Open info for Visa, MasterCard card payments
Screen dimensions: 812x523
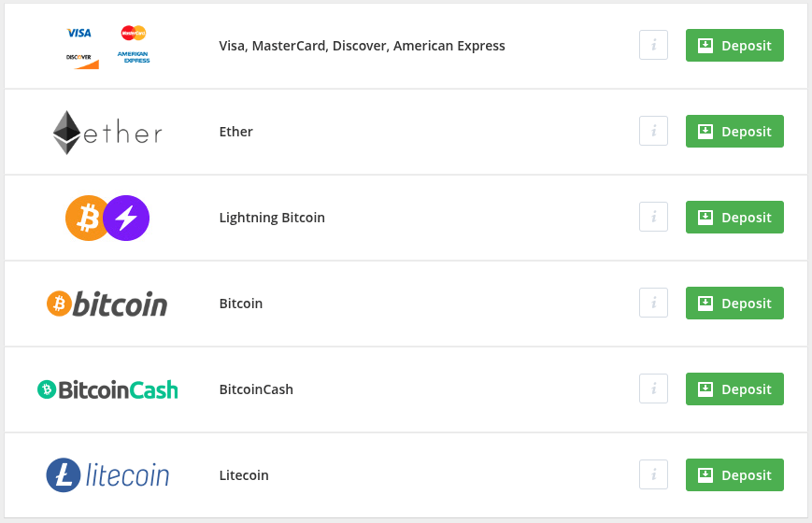[653, 46]
